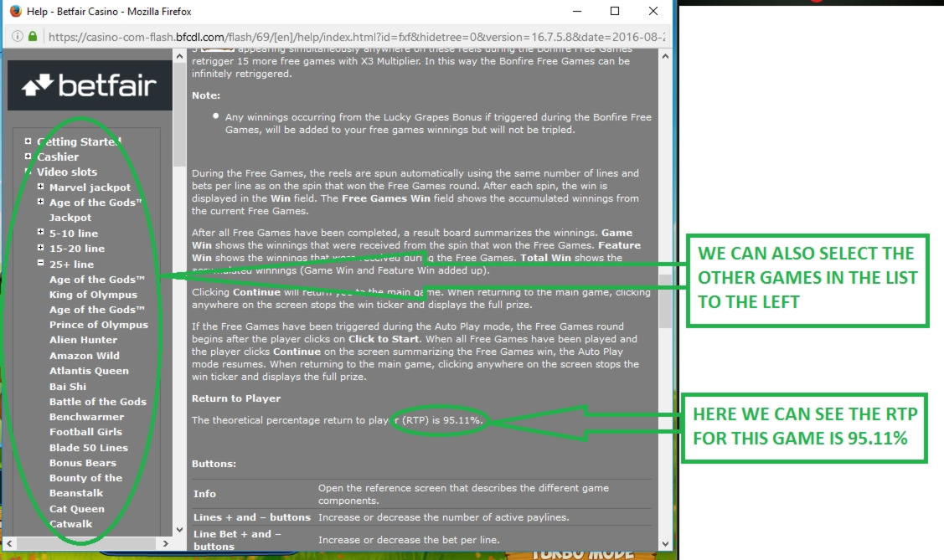Open Benchwarmer help page
Viewport: 944px width, 560px height.
tap(87, 416)
